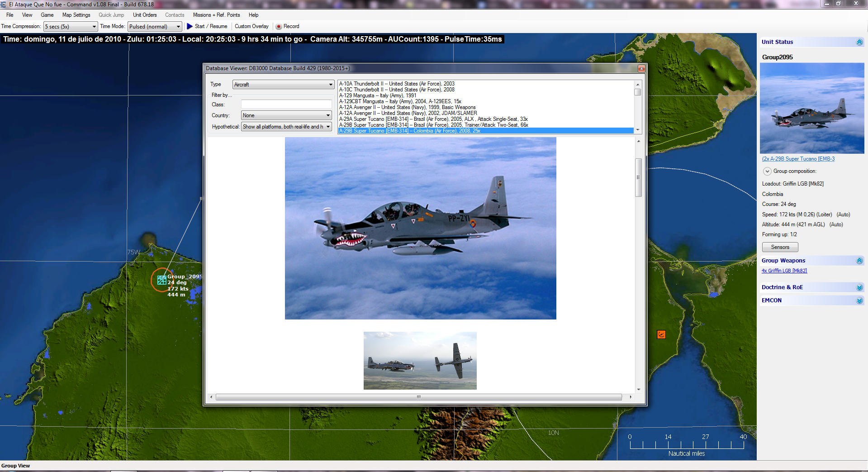Open the Contacts menu
Viewport: 868px width, 472px height.
click(175, 15)
